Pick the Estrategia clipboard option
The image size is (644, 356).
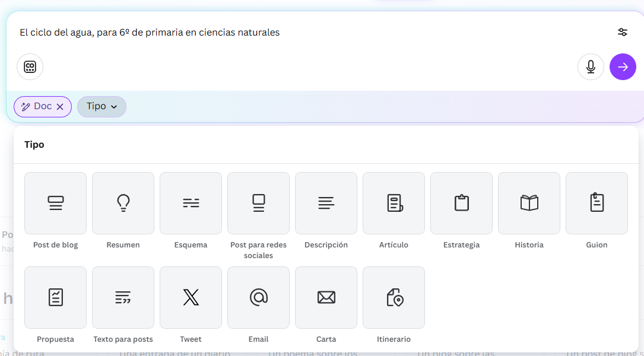461,204
